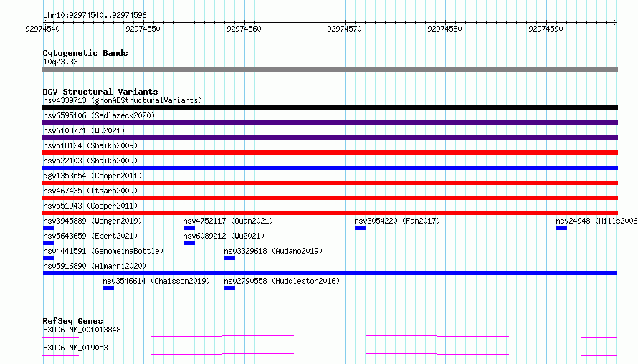
Task: Click small blue nsv3546614 variant marker
Action: pyautogui.click(x=108, y=288)
